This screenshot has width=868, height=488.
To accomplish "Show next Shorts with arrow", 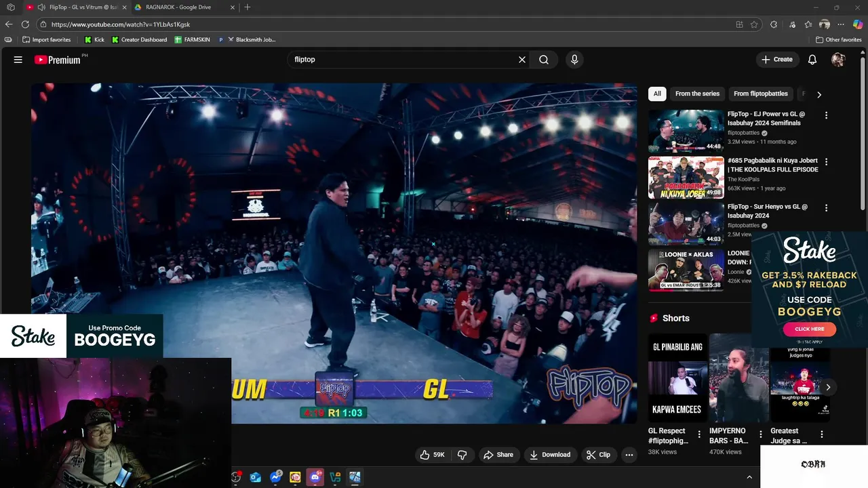I will [x=828, y=387].
